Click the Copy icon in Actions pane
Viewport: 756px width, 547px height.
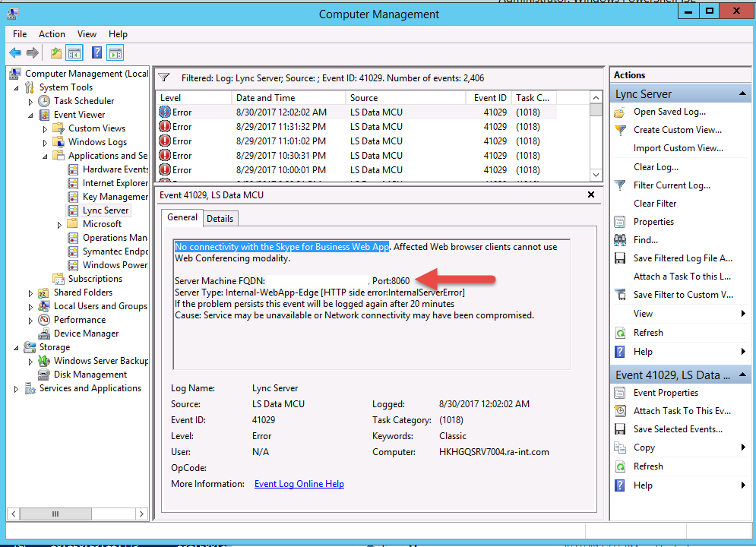(x=620, y=447)
